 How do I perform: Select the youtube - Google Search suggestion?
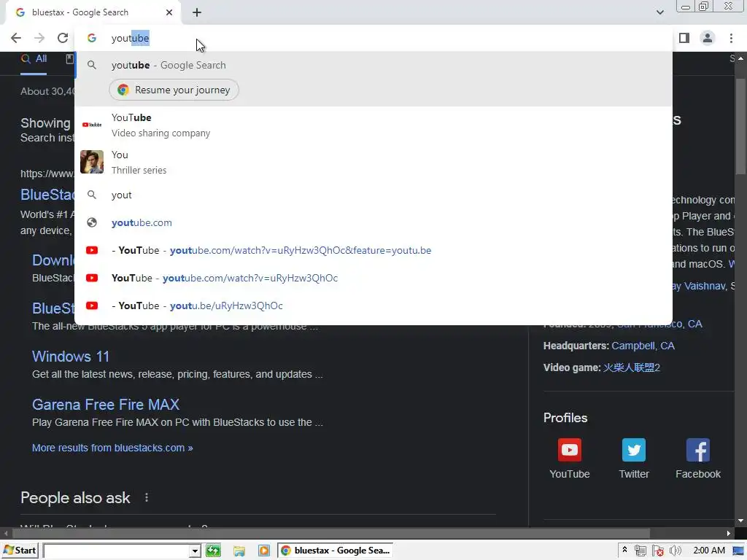coord(373,65)
